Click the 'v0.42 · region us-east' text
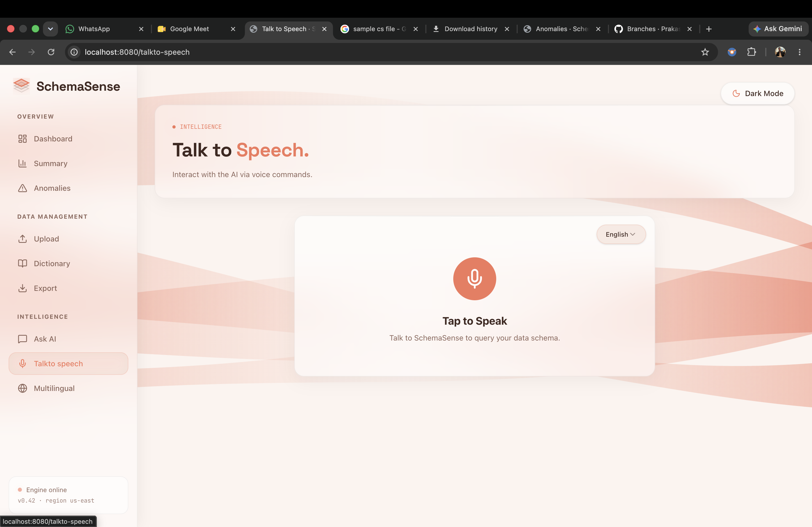 coord(56,500)
